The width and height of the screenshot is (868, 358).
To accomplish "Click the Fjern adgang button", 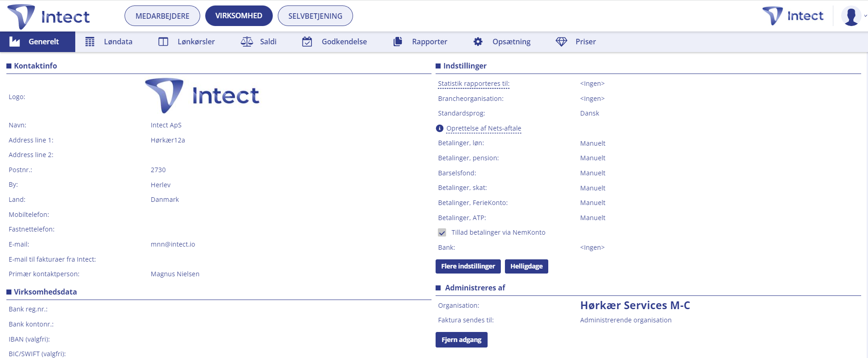I will click(461, 340).
